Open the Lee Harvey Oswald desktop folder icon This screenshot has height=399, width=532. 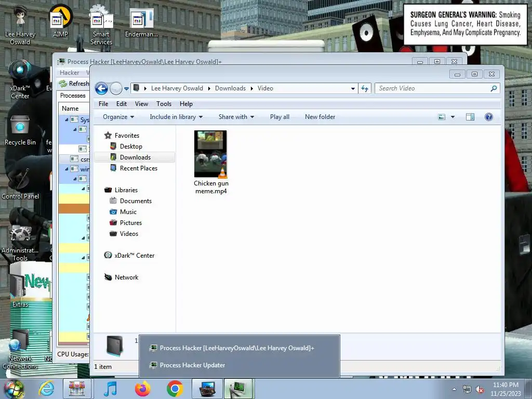click(x=20, y=26)
